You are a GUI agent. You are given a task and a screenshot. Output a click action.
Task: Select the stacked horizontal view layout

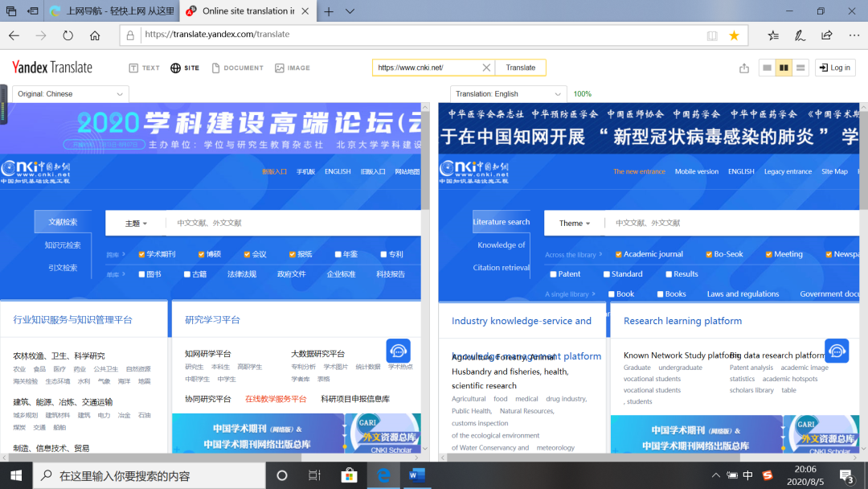tap(800, 68)
